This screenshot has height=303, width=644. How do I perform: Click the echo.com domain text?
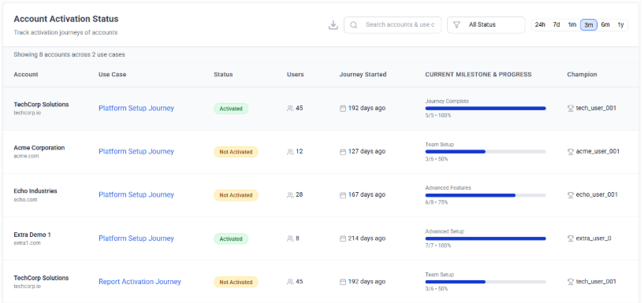(25, 200)
